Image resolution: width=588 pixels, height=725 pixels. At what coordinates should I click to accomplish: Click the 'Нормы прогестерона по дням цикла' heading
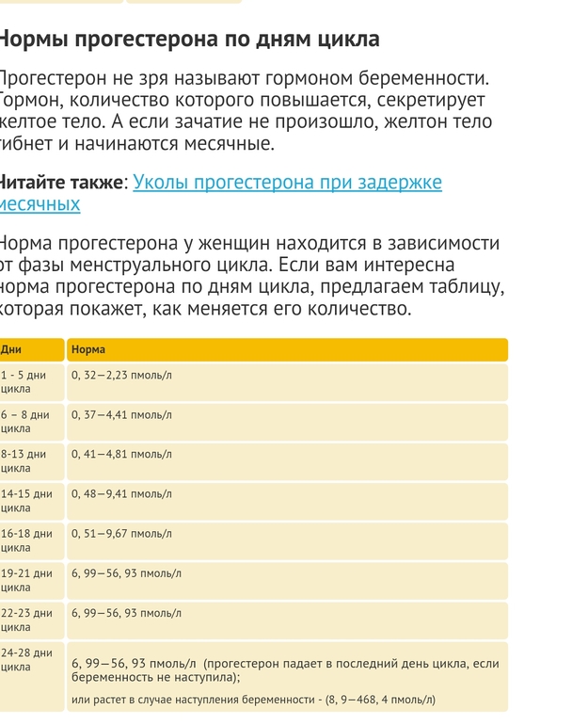click(x=188, y=40)
